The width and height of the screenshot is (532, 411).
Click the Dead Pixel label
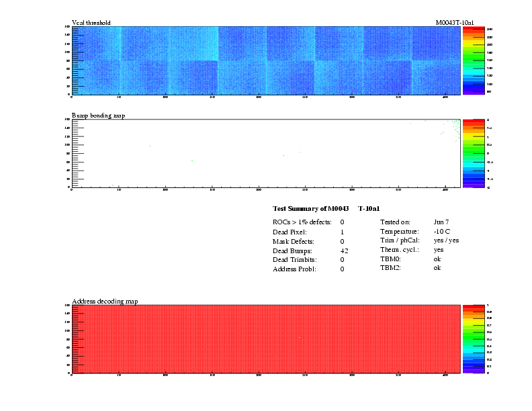pyautogui.click(x=290, y=231)
